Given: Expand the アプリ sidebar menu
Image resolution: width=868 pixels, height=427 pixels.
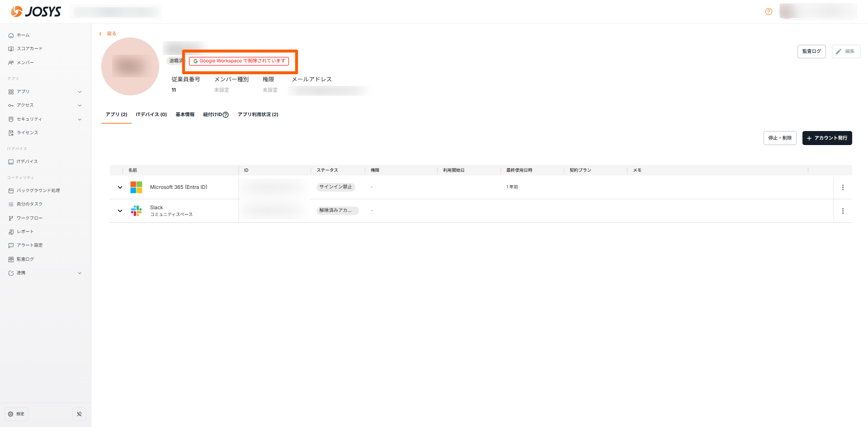Looking at the screenshot, I should [x=80, y=92].
